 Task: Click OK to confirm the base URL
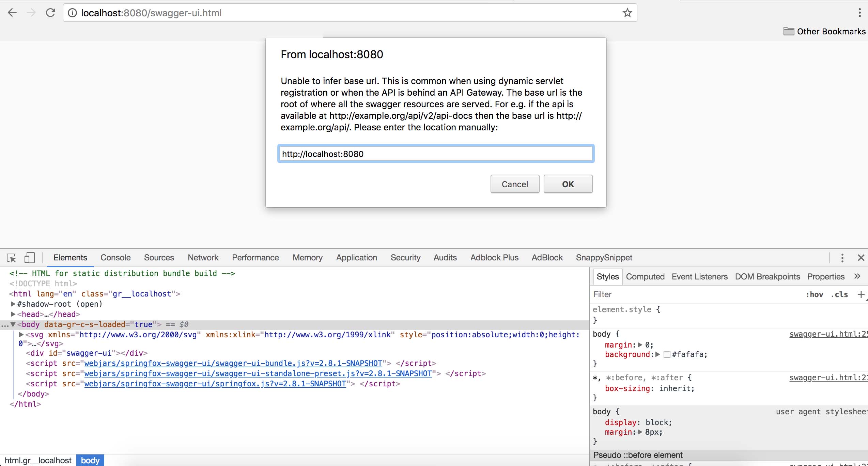(x=567, y=184)
